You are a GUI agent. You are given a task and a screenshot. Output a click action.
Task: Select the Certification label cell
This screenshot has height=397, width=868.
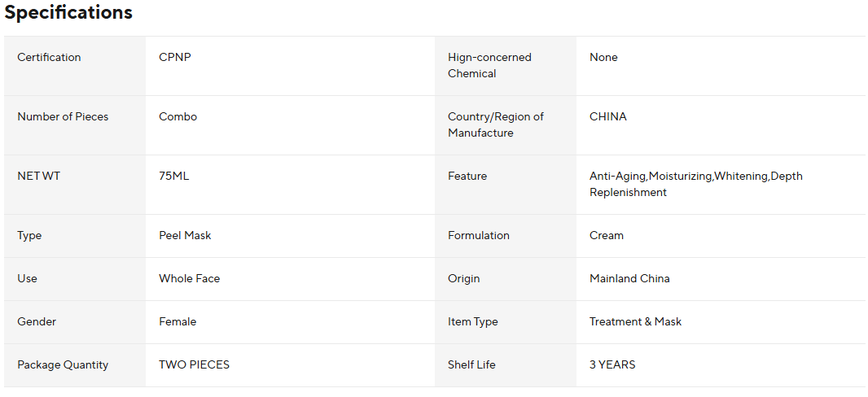click(49, 58)
